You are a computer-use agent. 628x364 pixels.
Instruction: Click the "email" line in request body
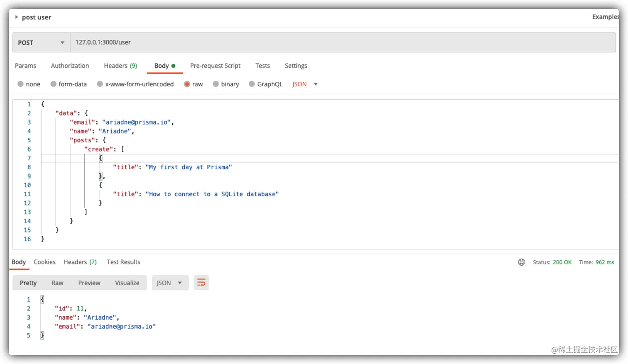122,122
